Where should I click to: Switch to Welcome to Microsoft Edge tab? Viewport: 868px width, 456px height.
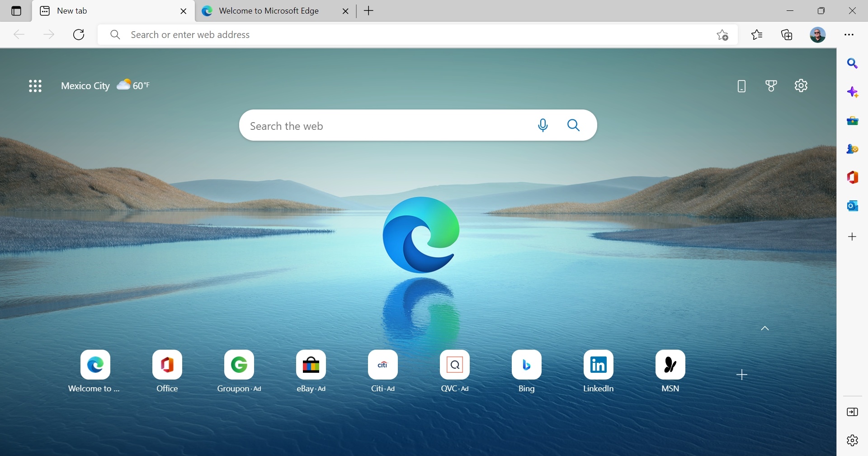[x=269, y=11]
